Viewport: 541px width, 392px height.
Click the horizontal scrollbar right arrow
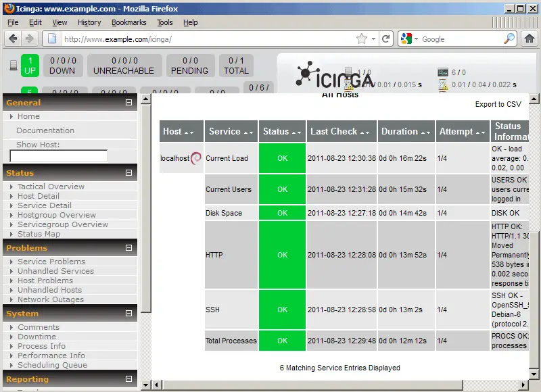pyautogui.click(x=523, y=385)
